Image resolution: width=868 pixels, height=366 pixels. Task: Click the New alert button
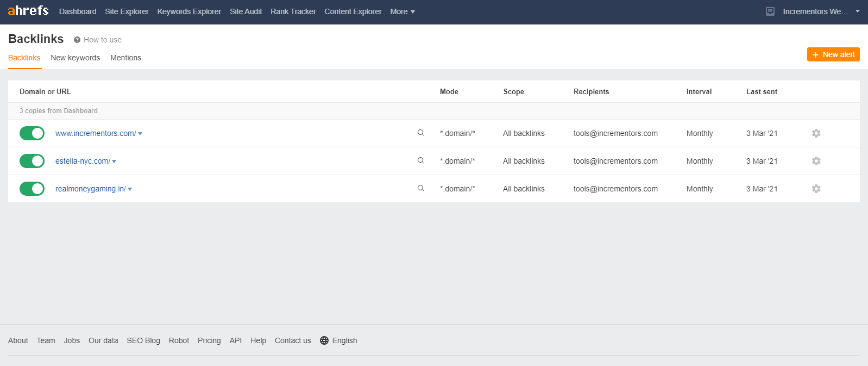point(833,54)
